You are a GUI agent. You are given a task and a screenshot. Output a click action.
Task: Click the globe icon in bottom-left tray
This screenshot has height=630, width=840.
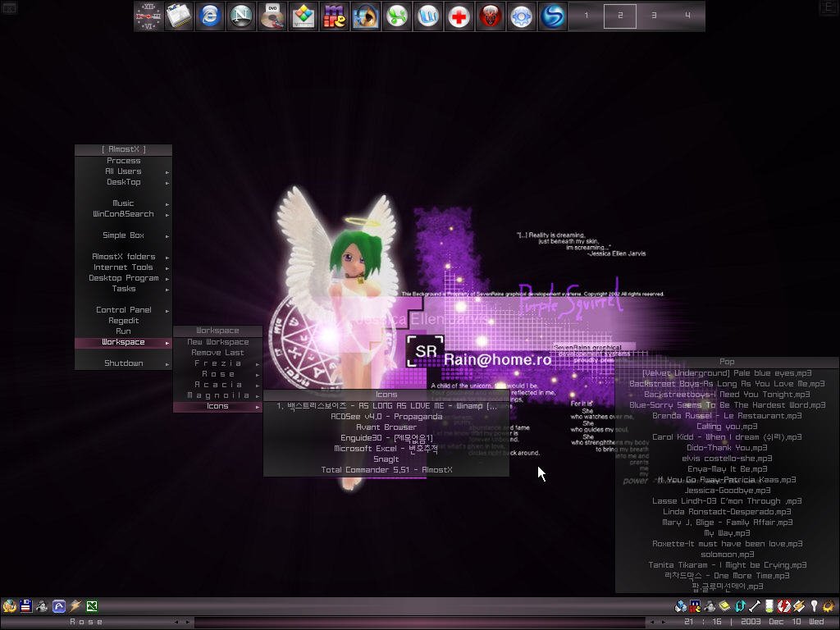point(10,606)
